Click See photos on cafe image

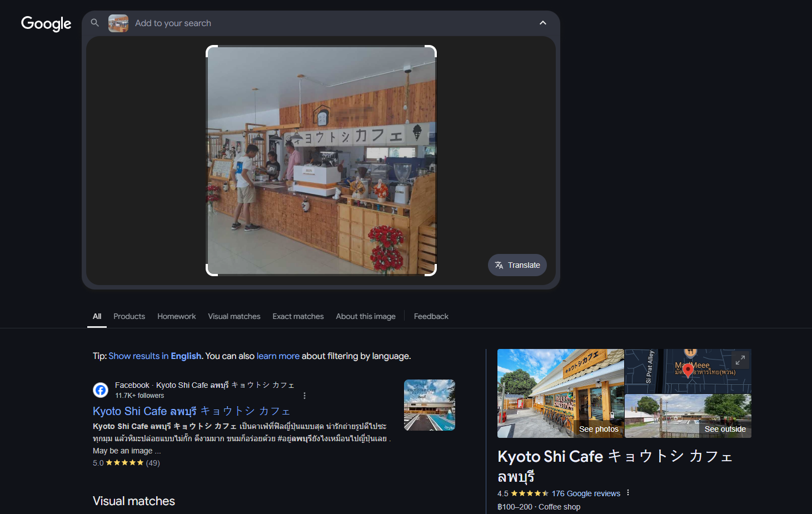[599, 429]
